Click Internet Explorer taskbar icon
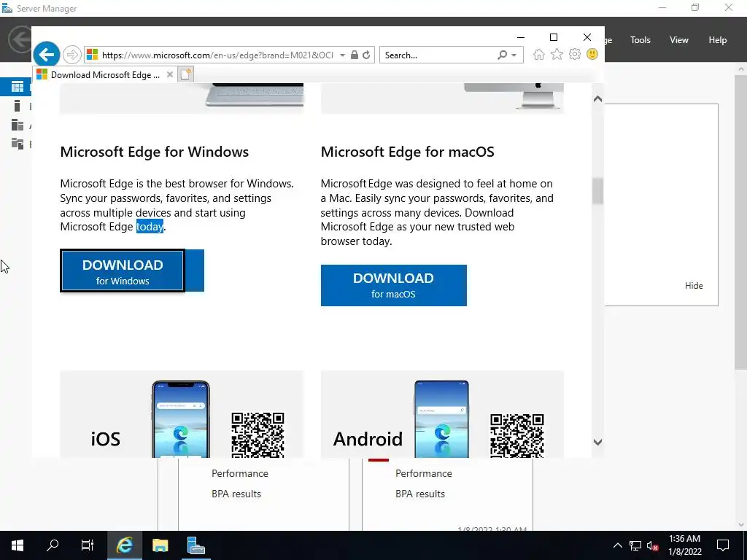The image size is (747, 560). pyautogui.click(x=124, y=545)
